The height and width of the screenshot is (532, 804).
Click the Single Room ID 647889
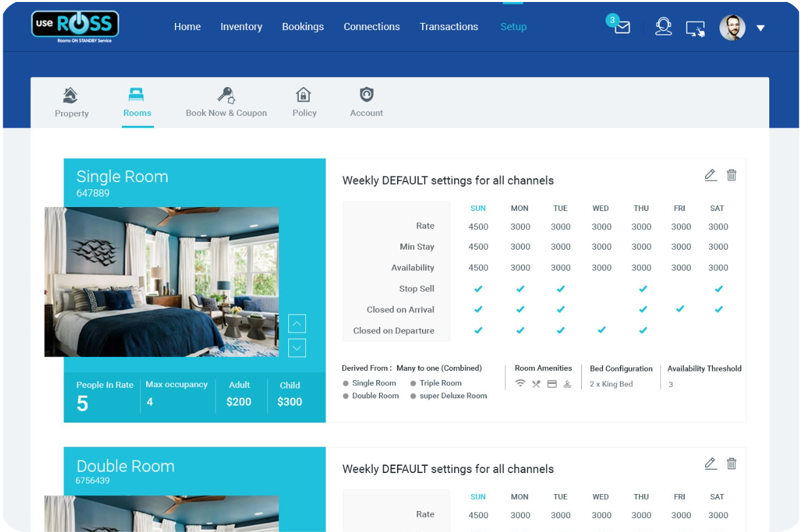coord(93,193)
